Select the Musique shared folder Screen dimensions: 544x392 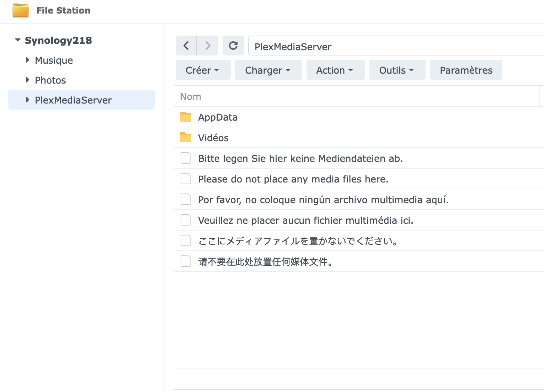pyautogui.click(x=54, y=60)
